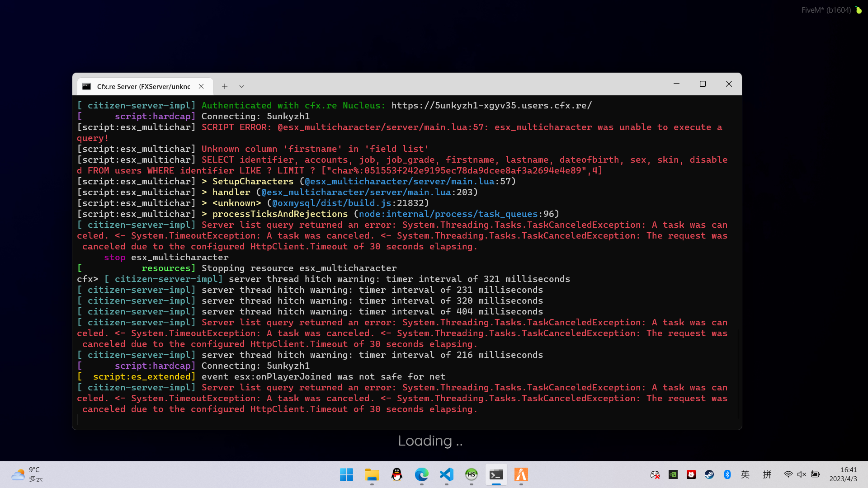Open Bluetooth tray icon
868x488 pixels.
727,474
